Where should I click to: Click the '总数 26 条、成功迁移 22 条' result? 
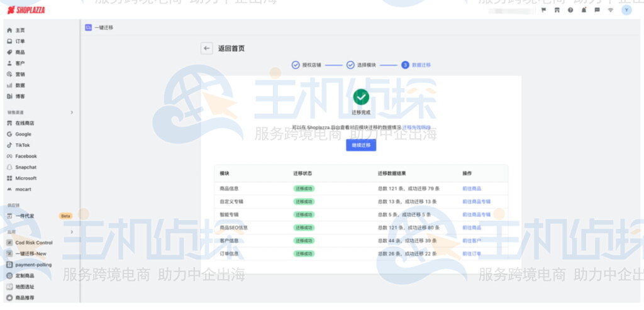pos(407,254)
